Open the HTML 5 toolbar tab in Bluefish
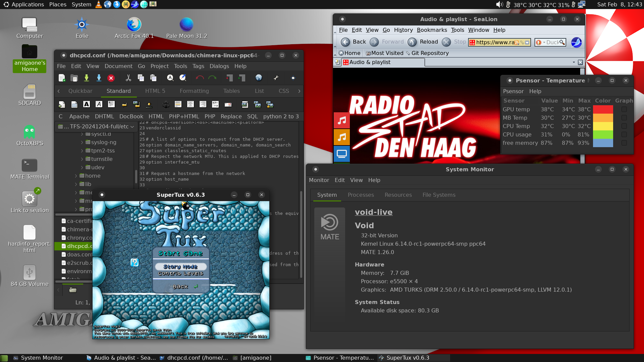 [155, 91]
